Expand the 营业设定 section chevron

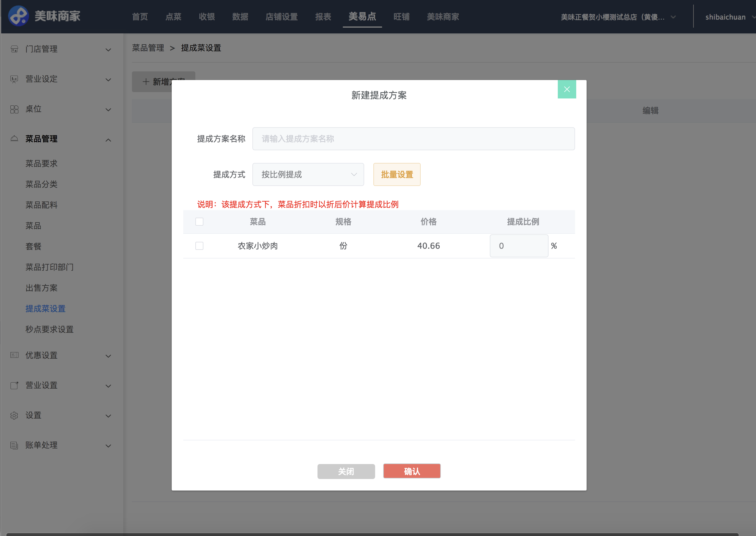pos(108,79)
